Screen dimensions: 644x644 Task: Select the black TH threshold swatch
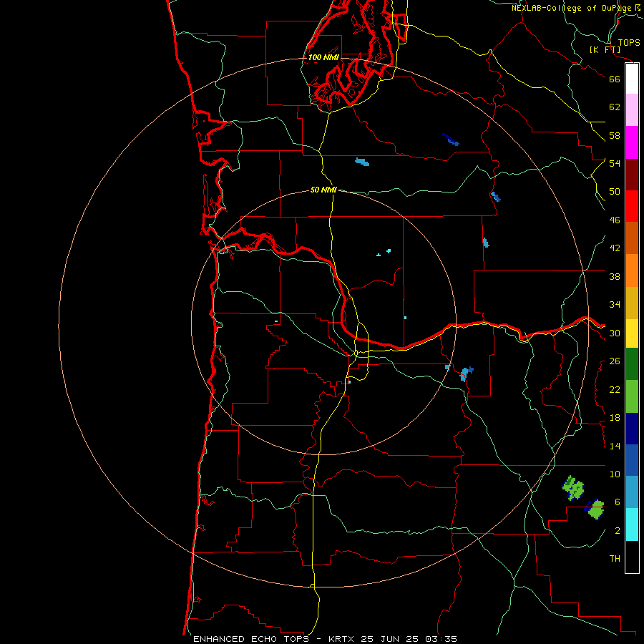(x=632, y=557)
